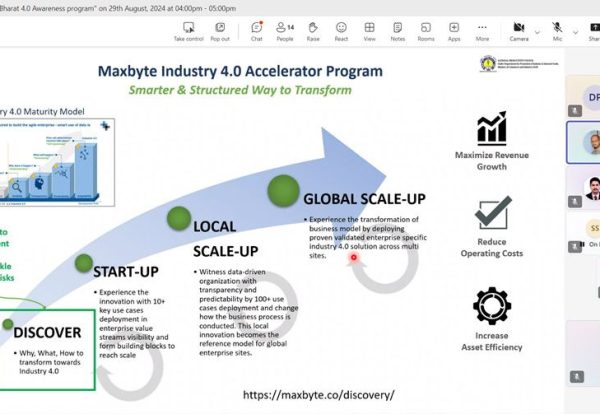Show the People participant list
Image resolution: width=600 pixels, height=414 pixels.
pos(285,32)
